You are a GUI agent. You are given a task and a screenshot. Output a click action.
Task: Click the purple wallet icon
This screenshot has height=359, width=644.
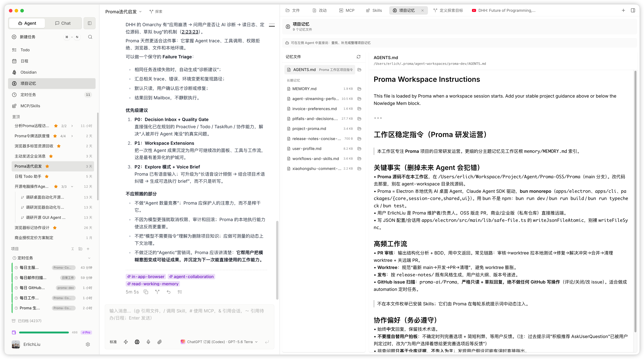pyautogui.click(x=14, y=332)
